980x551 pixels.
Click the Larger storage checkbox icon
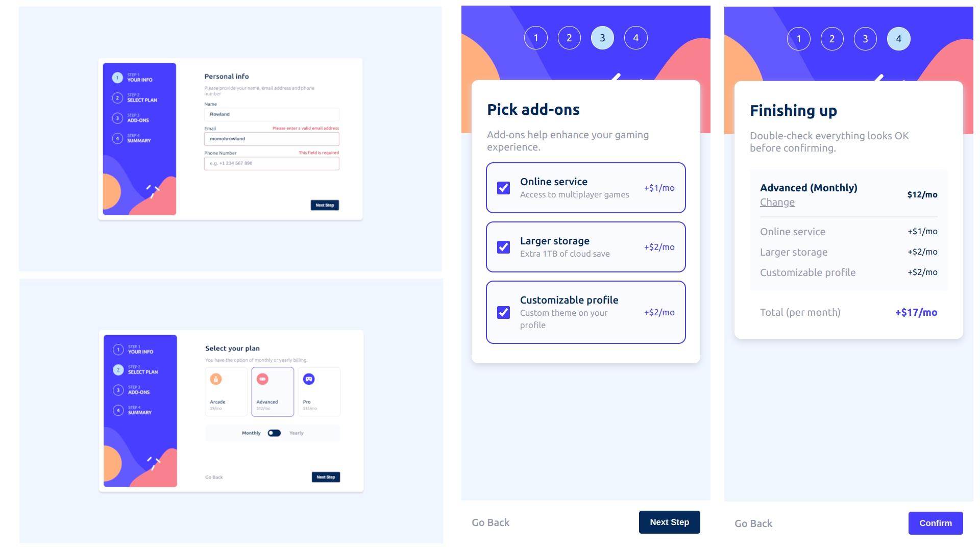pyautogui.click(x=504, y=247)
